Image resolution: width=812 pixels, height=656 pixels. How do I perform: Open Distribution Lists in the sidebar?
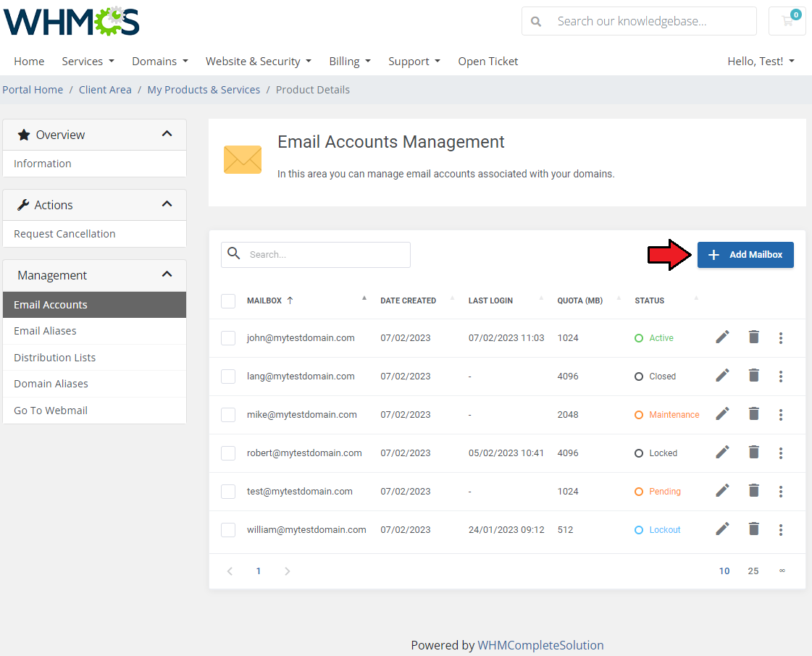pyautogui.click(x=94, y=357)
